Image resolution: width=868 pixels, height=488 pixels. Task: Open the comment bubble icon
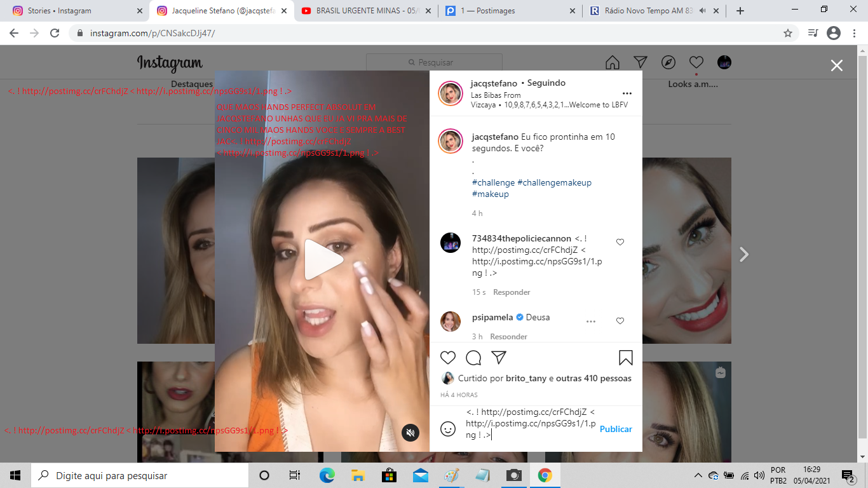[473, 358]
